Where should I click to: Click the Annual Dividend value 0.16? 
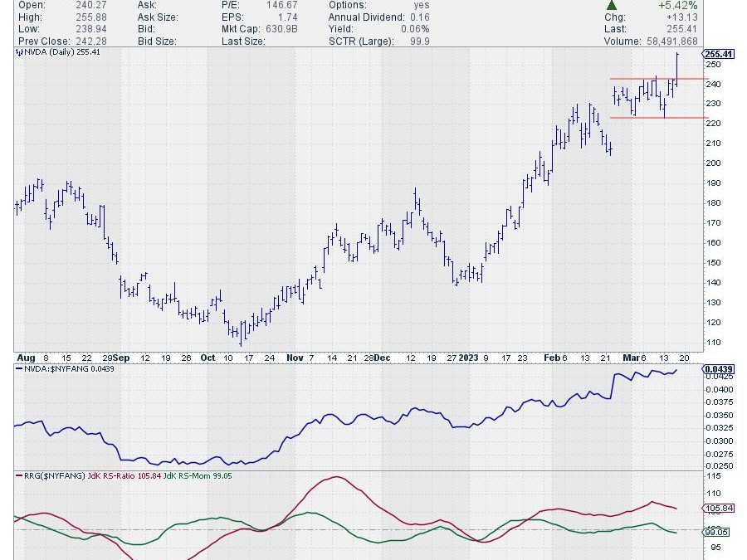pyautogui.click(x=420, y=17)
